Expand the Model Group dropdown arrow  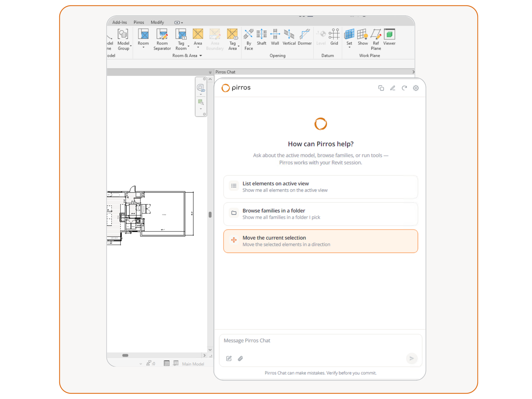[131, 46]
